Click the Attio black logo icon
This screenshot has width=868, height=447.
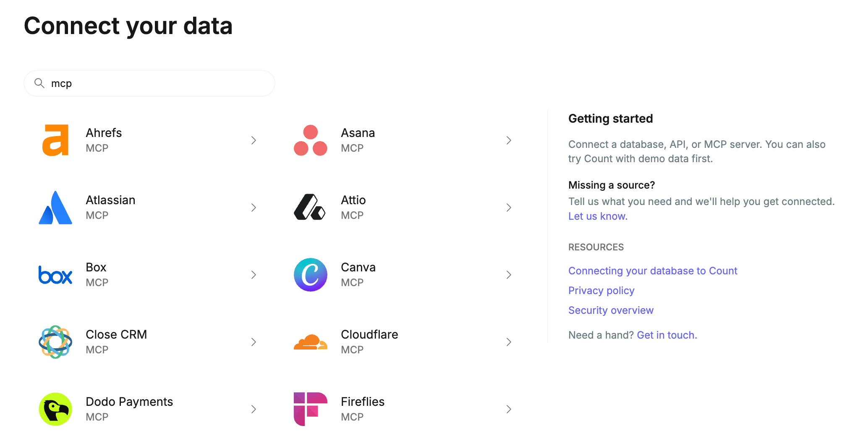pyautogui.click(x=310, y=207)
